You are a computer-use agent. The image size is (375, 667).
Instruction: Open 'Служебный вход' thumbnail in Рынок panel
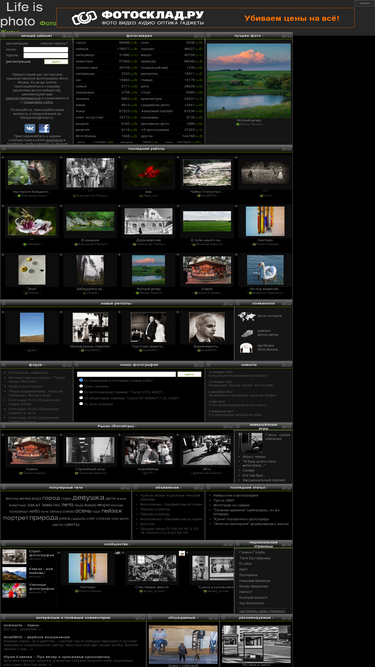90,450
